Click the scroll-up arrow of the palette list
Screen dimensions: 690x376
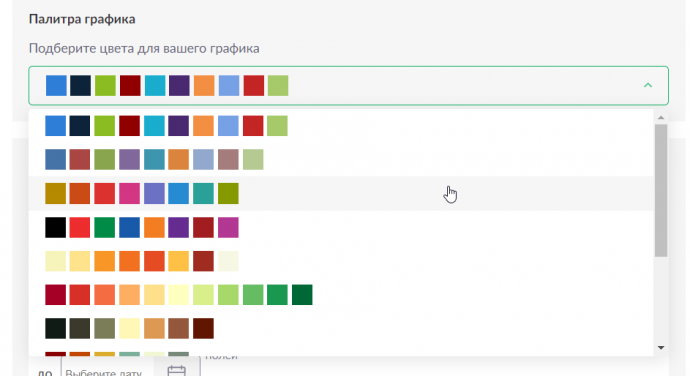(661, 117)
